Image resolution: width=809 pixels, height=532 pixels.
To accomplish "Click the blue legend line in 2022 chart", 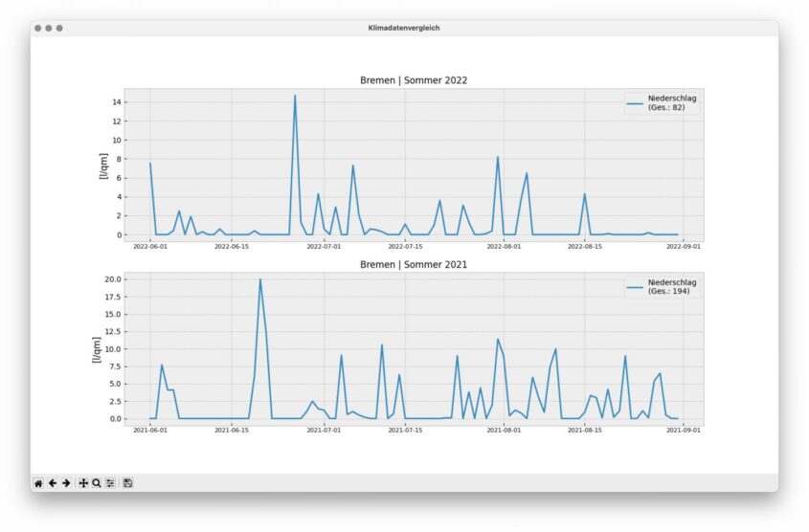I will (635, 103).
